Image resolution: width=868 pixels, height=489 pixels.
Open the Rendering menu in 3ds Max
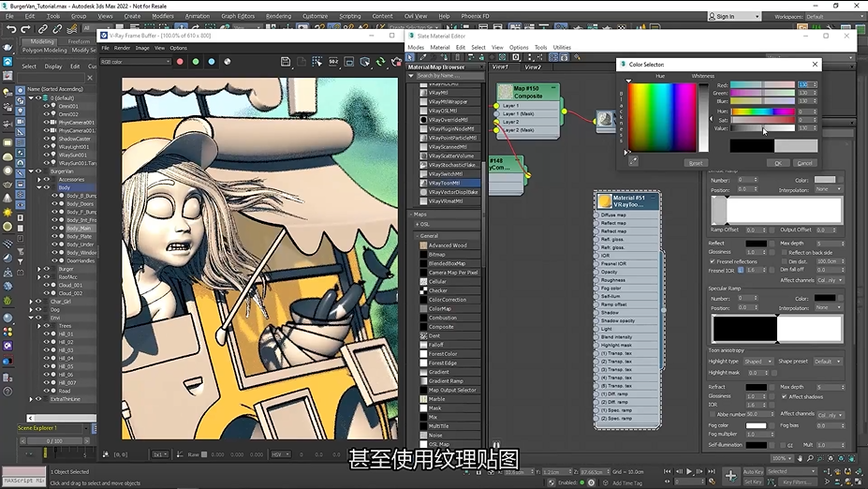pyautogui.click(x=278, y=17)
